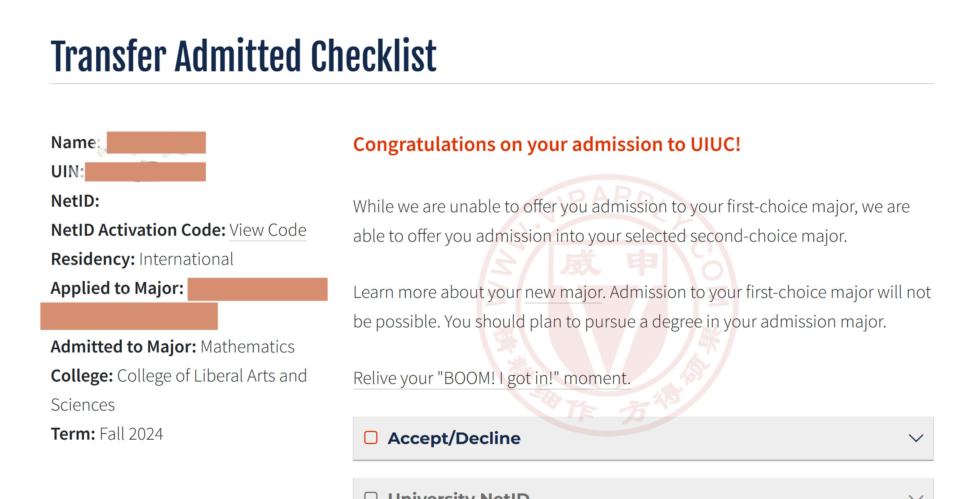Open the NetID activation View Code link
This screenshot has width=980, height=499.
268,230
